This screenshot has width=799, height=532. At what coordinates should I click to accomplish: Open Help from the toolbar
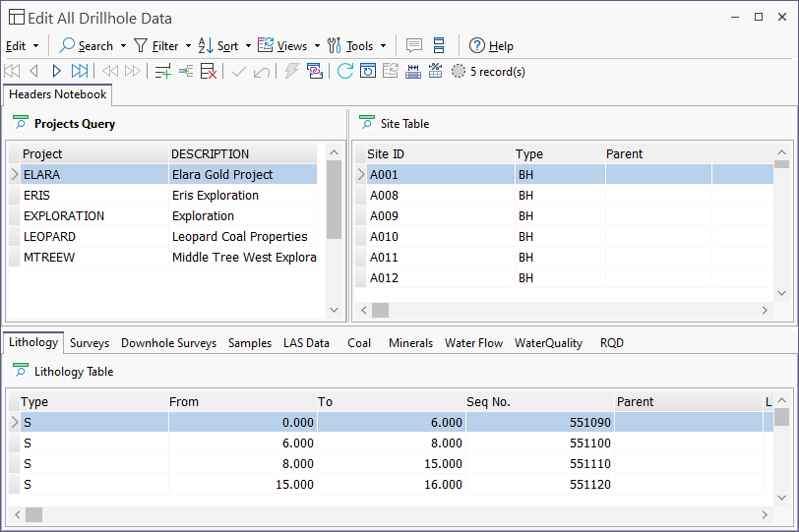pyautogui.click(x=491, y=45)
